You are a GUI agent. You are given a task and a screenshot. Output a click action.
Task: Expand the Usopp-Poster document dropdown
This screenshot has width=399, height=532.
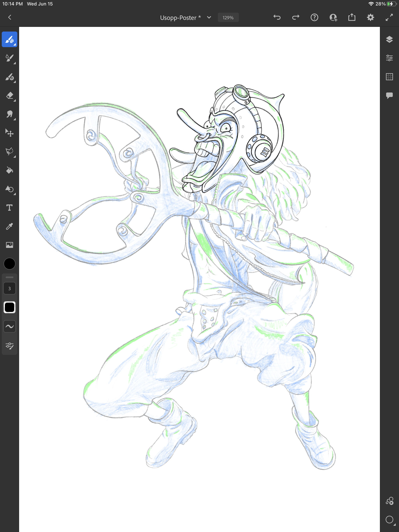click(x=209, y=18)
